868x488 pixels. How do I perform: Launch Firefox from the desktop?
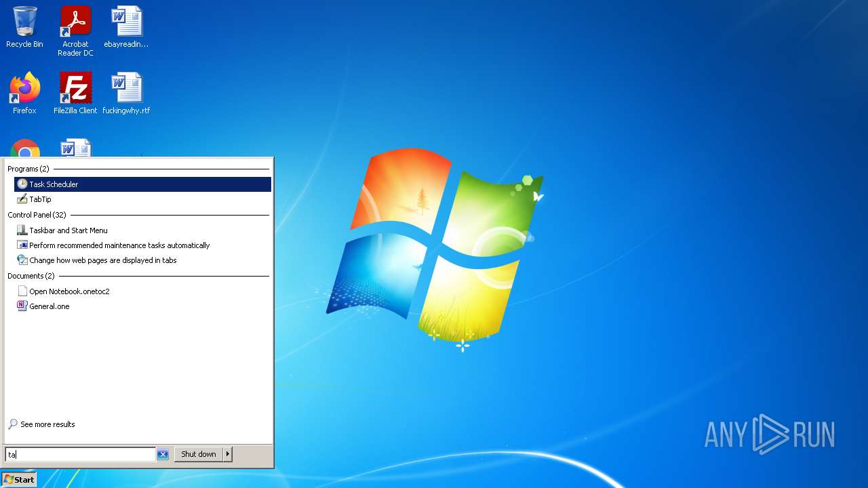[x=24, y=93]
